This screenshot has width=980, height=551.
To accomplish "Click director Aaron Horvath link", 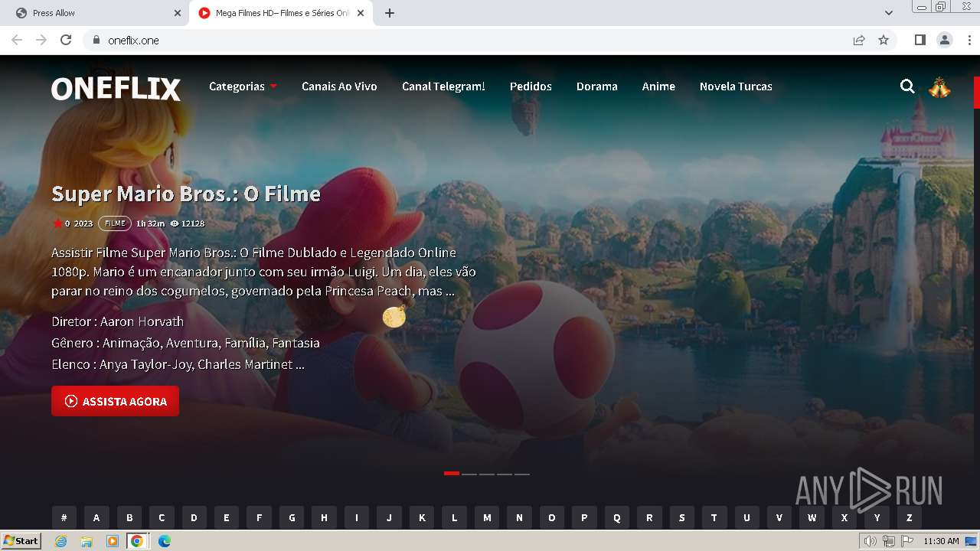I will 142,321.
